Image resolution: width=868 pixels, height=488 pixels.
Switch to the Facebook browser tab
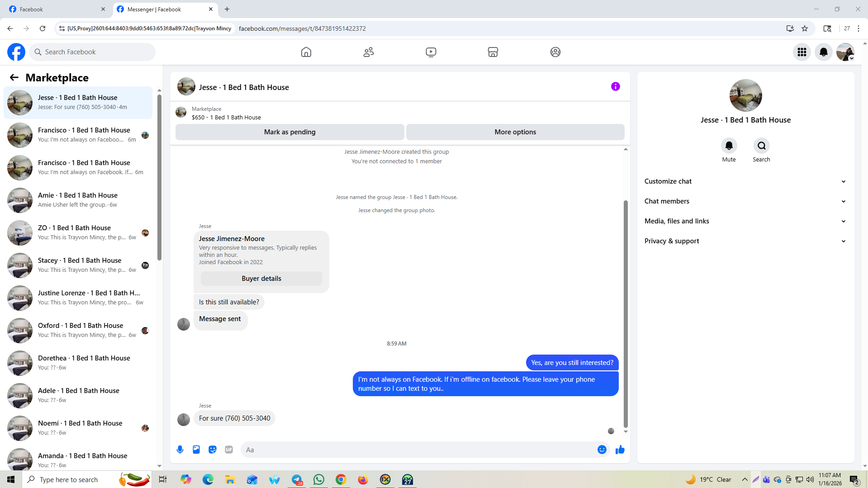click(x=57, y=9)
